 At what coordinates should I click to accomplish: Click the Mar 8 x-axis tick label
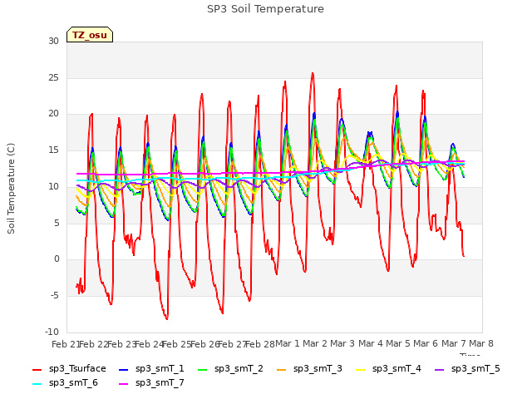click(481, 343)
